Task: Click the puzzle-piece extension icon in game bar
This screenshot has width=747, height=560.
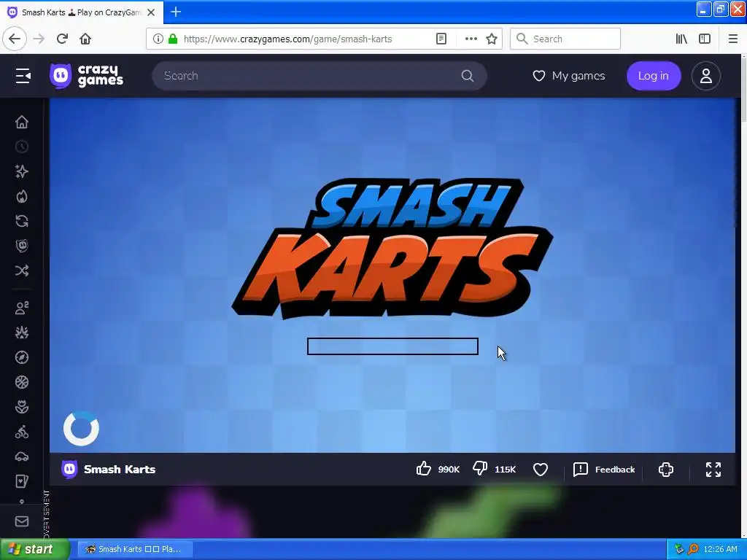Action: point(665,469)
